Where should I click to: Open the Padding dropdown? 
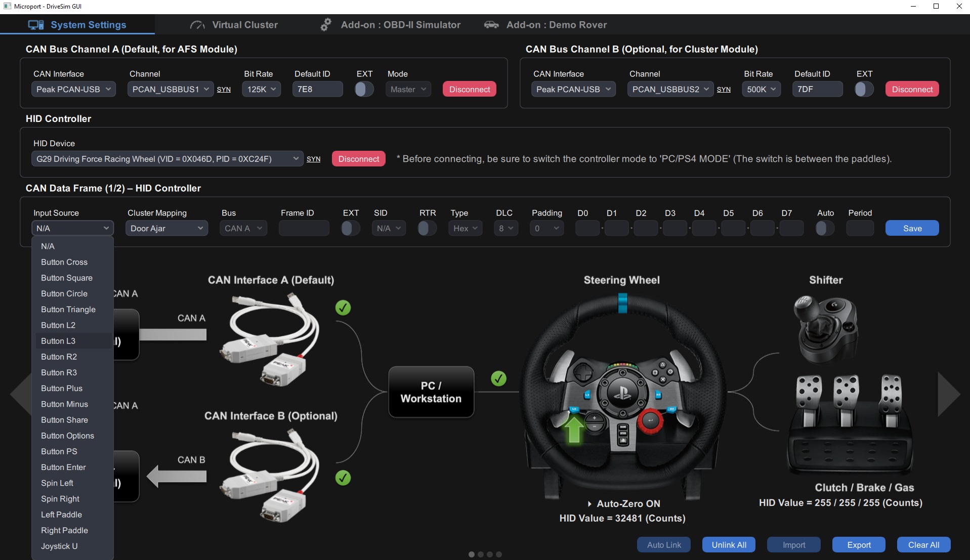pyautogui.click(x=547, y=228)
